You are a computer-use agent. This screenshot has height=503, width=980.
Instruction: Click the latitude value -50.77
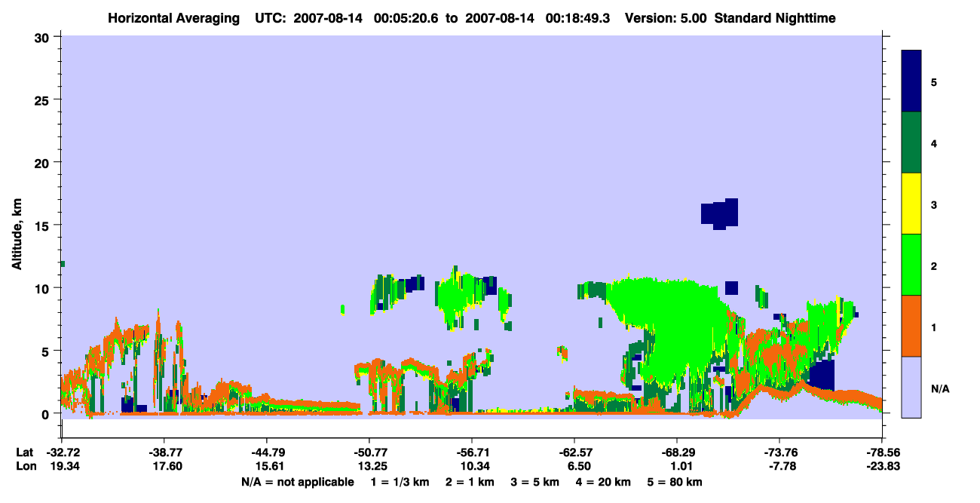(369, 452)
